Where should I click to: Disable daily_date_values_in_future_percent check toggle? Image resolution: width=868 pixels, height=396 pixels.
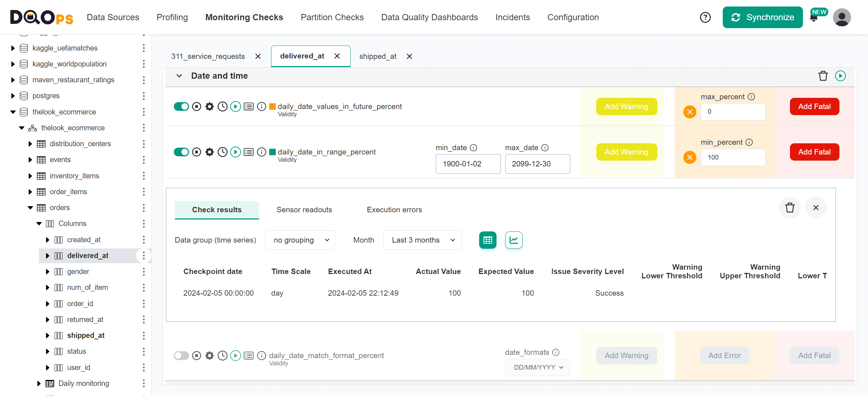pos(181,106)
